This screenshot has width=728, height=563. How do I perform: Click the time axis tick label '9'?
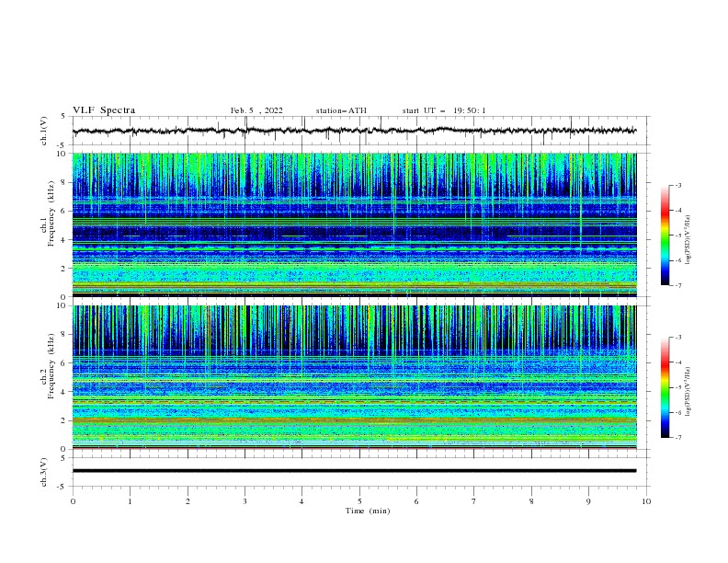[588, 501]
